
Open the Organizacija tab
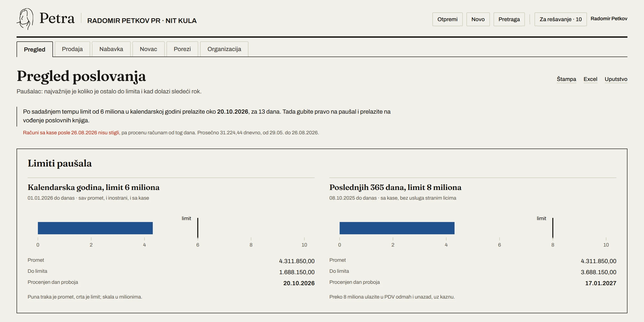pyautogui.click(x=224, y=49)
